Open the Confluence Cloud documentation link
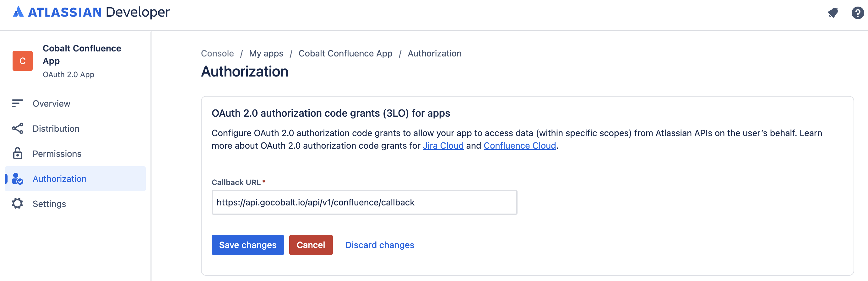The image size is (868, 281). click(x=519, y=146)
